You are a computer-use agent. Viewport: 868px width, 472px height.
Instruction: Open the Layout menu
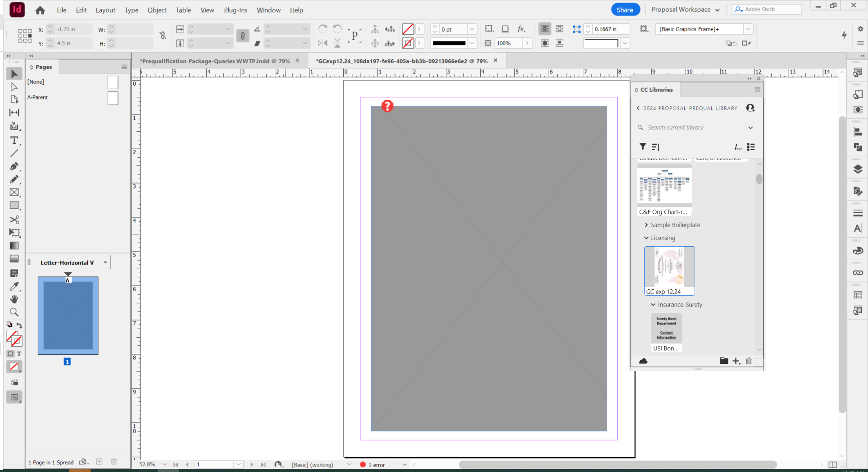coord(105,10)
